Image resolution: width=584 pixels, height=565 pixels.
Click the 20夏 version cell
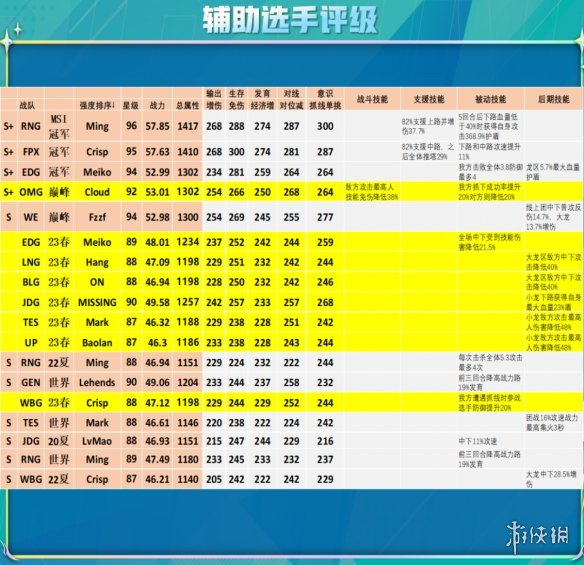(x=59, y=441)
